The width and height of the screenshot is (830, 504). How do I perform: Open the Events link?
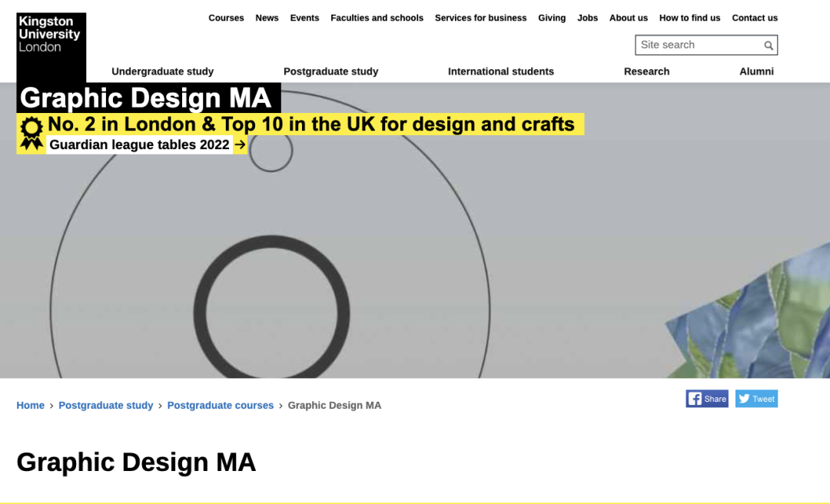click(x=304, y=18)
